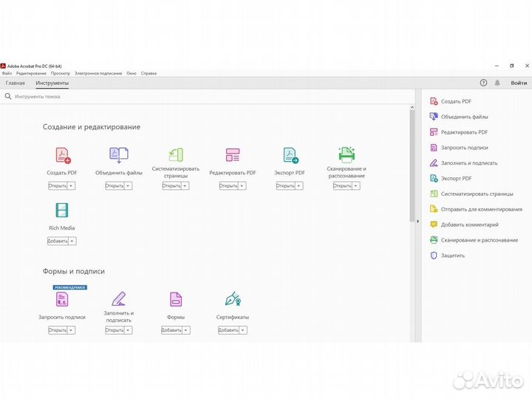Viewport: 532px width, 399px height.
Task: Select the Объединить файлы icon
Action: pyautogui.click(x=119, y=154)
